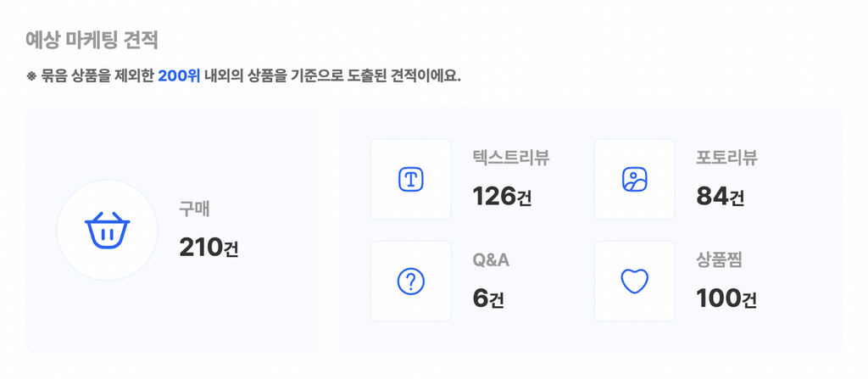The image size is (868, 379).
Task: Click the 6건 Q&A count
Action: pyautogui.click(x=488, y=299)
